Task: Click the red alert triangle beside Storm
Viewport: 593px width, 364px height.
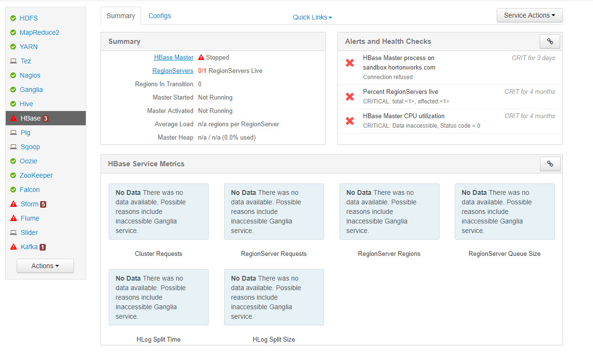Action: 13,204
